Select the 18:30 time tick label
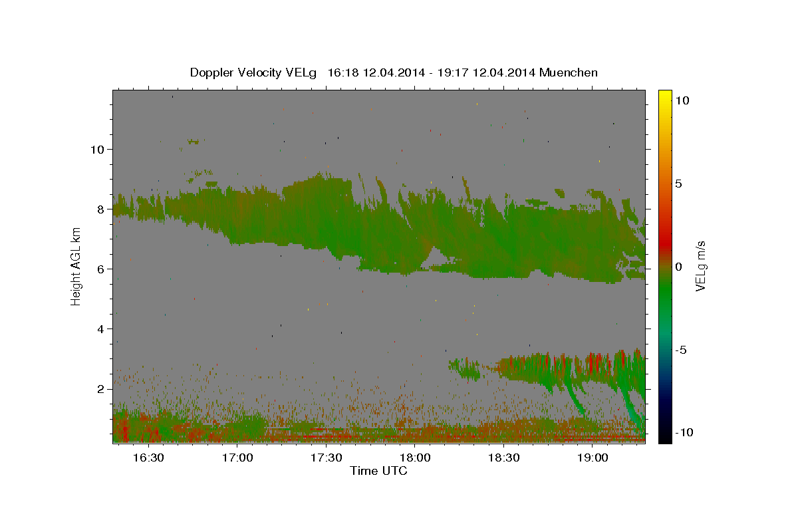798x532 pixels. pos(503,458)
